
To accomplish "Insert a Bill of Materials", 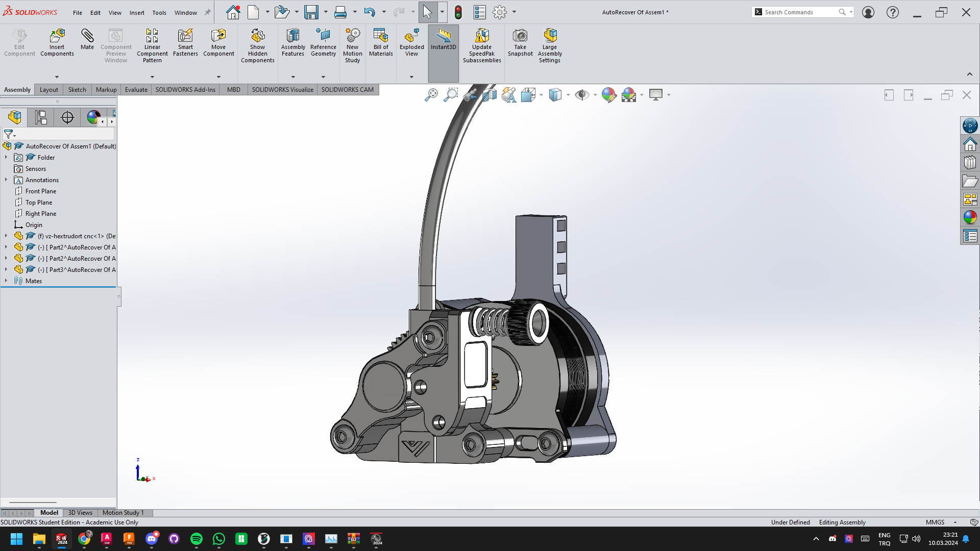I will click(x=381, y=42).
